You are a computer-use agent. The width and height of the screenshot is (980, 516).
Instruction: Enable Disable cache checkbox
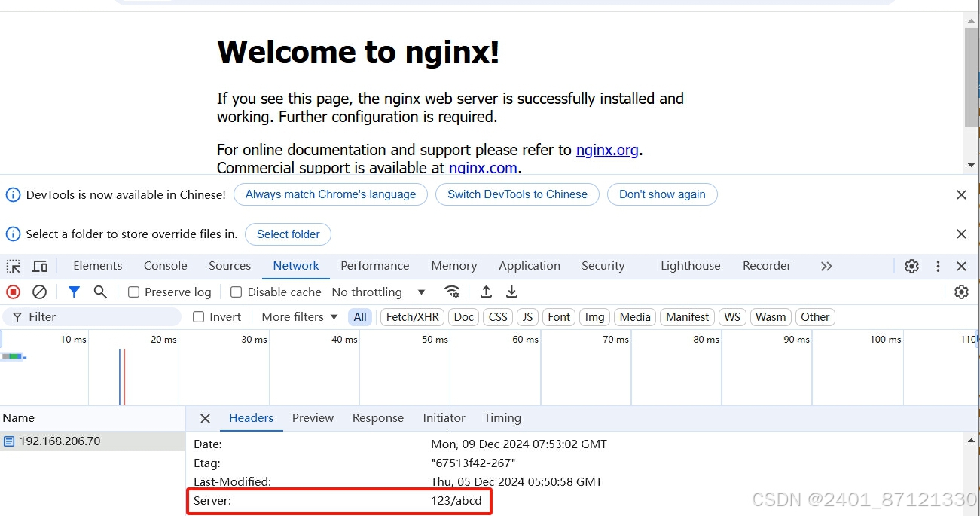pos(236,292)
